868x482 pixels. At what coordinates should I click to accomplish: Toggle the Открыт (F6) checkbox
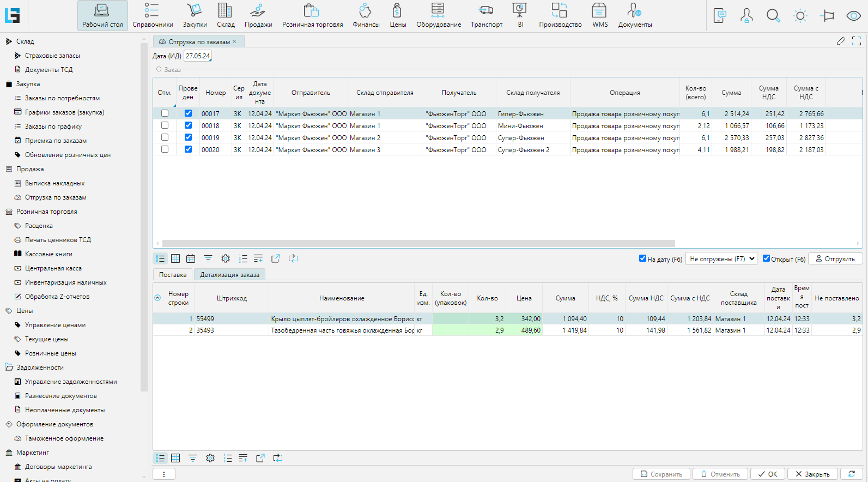click(x=766, y=258)
